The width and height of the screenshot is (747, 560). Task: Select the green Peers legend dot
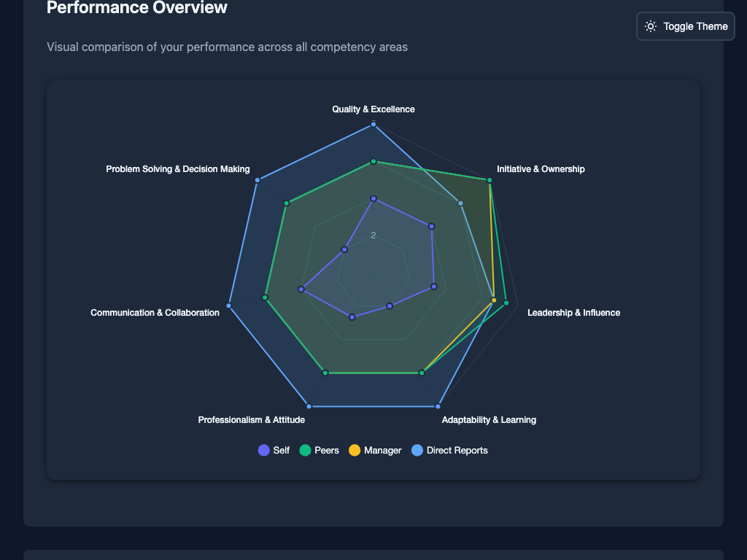click(x=306, y=450)
